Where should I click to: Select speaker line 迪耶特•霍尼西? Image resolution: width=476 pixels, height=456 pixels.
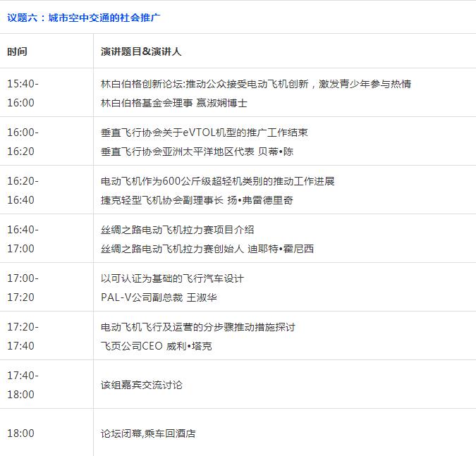click(x=207, y=249)
